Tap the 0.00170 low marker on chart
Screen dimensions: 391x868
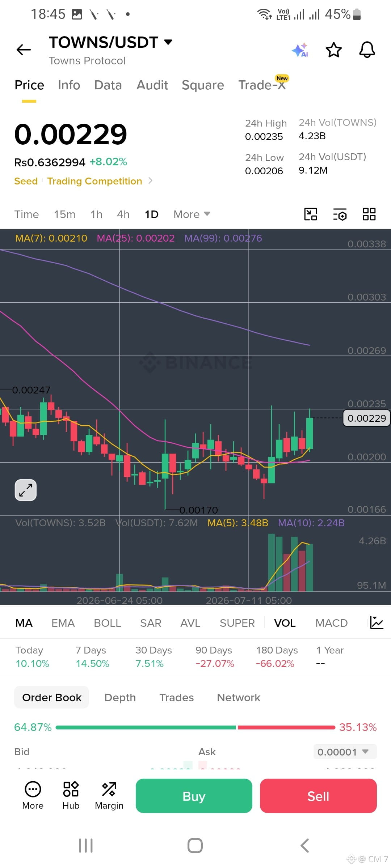point(199,510)
